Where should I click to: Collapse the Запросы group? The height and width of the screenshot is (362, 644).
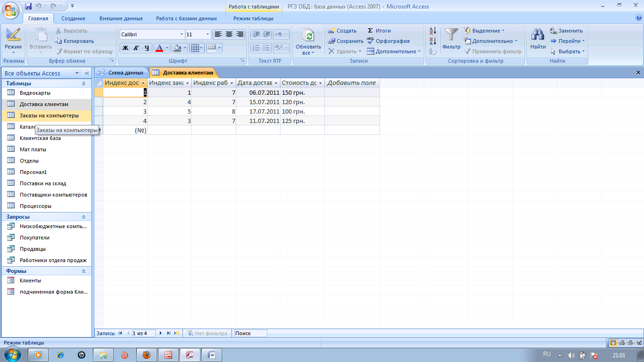tap(84, 217)
